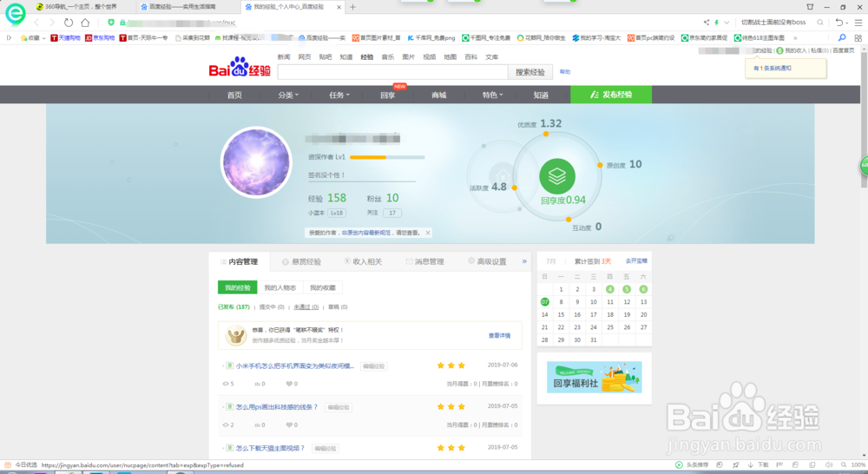Open the 去开宝箱 link

(x=636, y=260)
